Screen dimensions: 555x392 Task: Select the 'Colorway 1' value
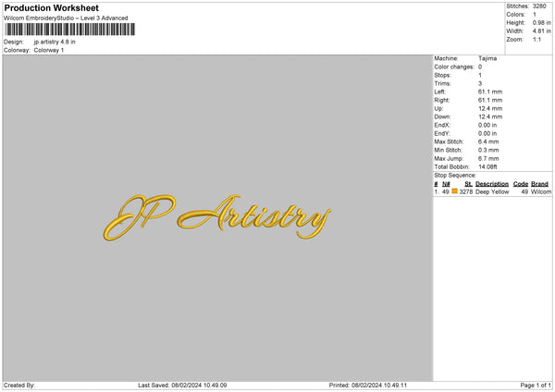(x=49, y=50)
